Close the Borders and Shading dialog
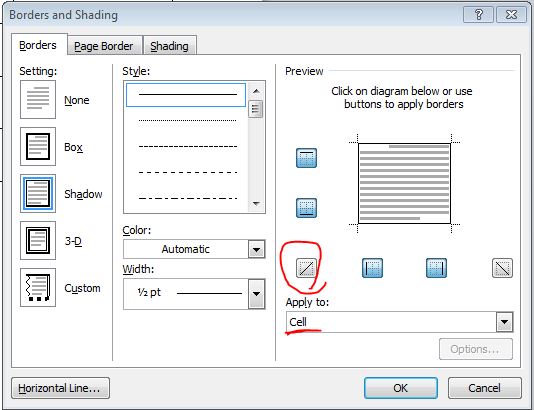This screenshot has height=410, width=534. coord(511,15)
